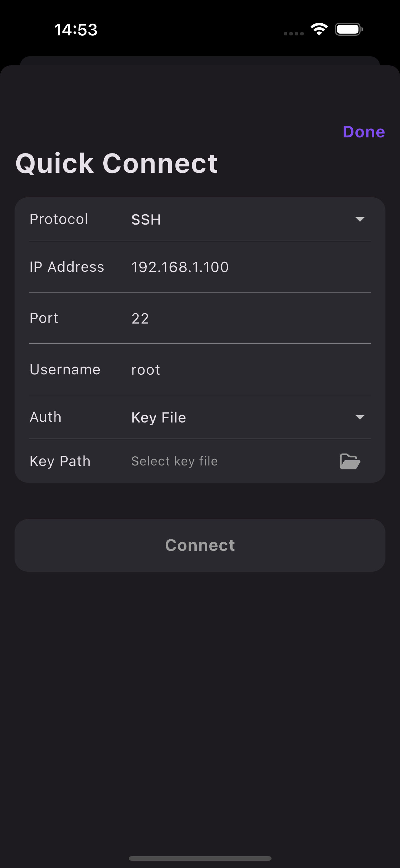Tap the Protocol row label
The image size is (400, 868).
pos(59,219)
